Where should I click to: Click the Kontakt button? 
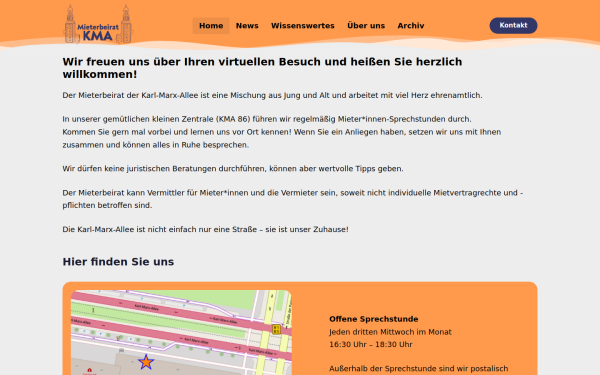click(513, 25)
